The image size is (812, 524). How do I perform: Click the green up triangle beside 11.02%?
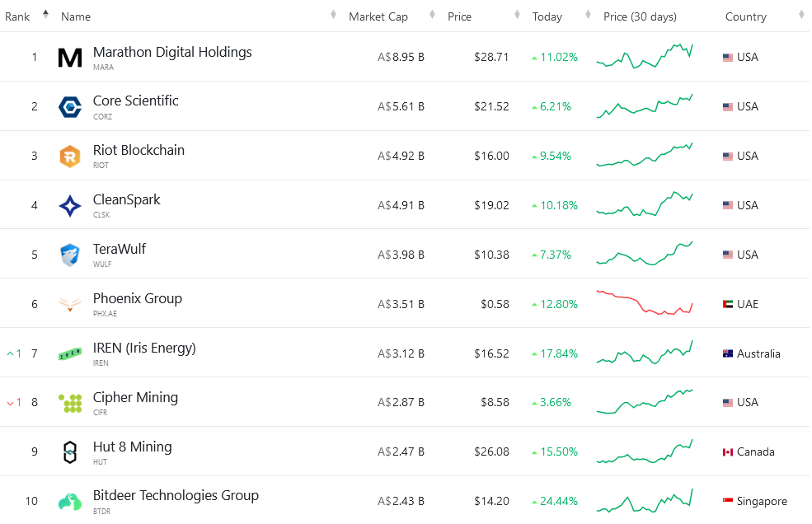(x=534, y=58)
